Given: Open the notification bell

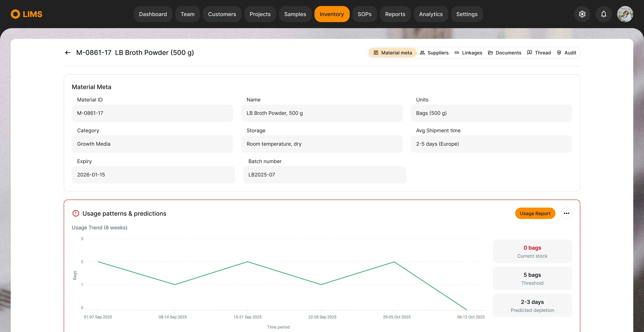Looking at the screenshot, I should pos(604,14).
